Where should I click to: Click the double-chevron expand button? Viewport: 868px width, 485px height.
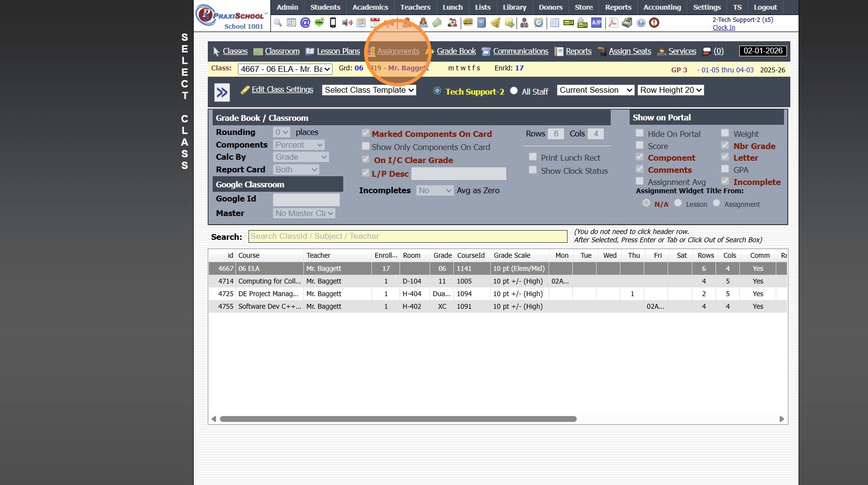pos(222,92)
